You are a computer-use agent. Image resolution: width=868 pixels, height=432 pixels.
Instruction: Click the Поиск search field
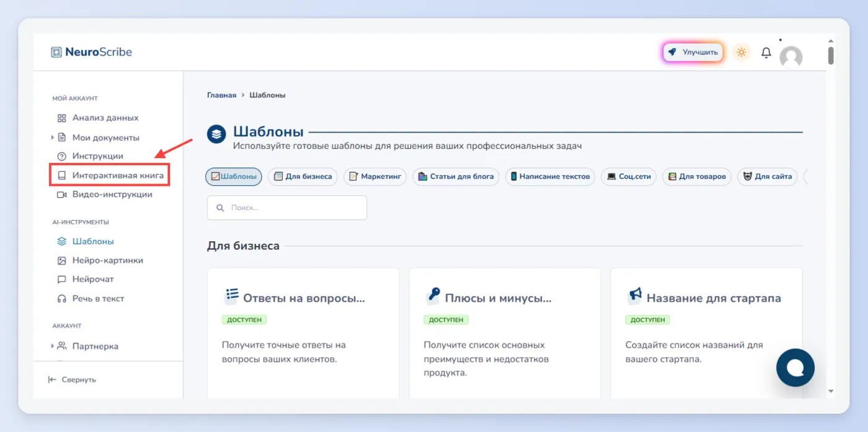coord(287,208)
